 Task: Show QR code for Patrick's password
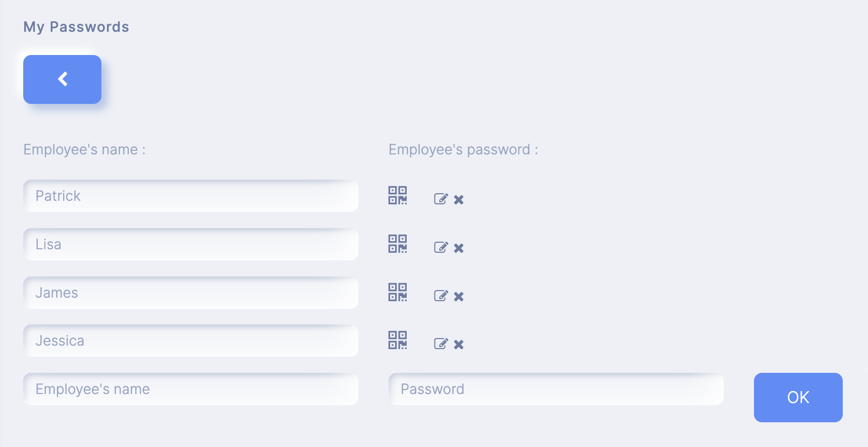click(x=397, y=195)
